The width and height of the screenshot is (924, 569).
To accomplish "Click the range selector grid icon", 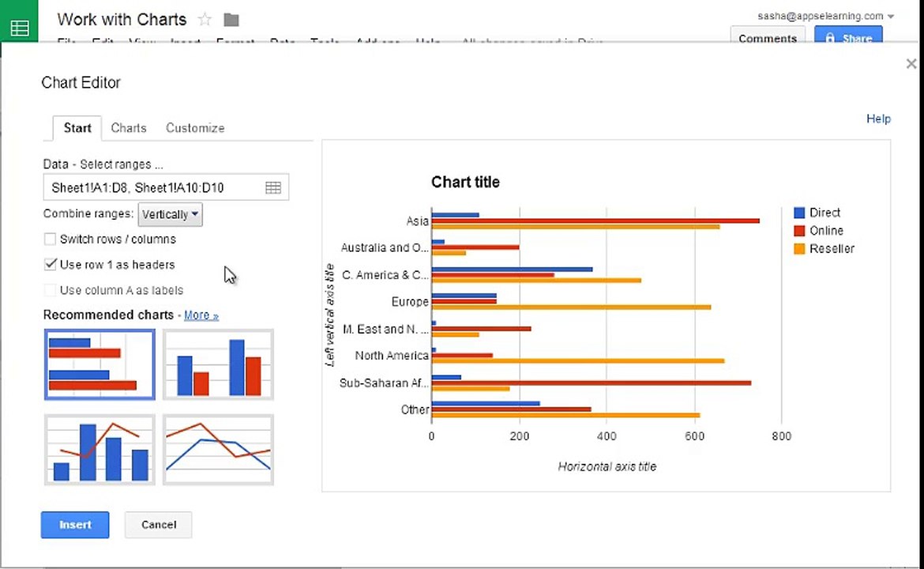I will tap(272, 187).
